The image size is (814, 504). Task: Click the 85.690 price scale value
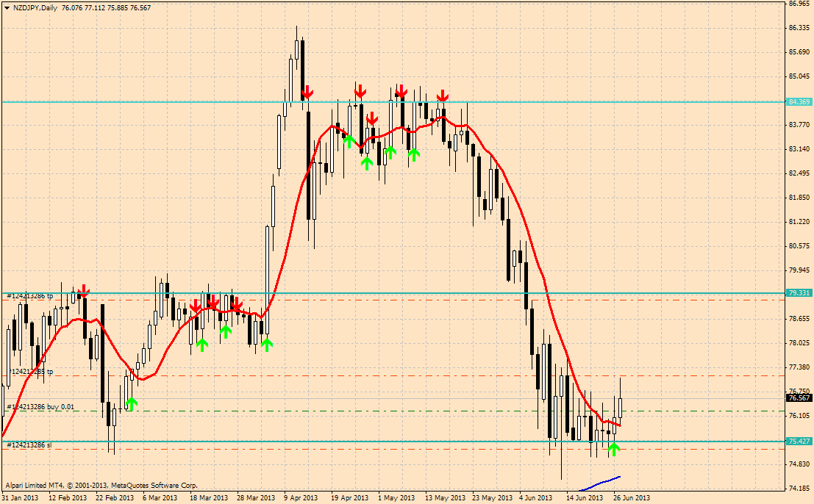click(x=799, y=52)
